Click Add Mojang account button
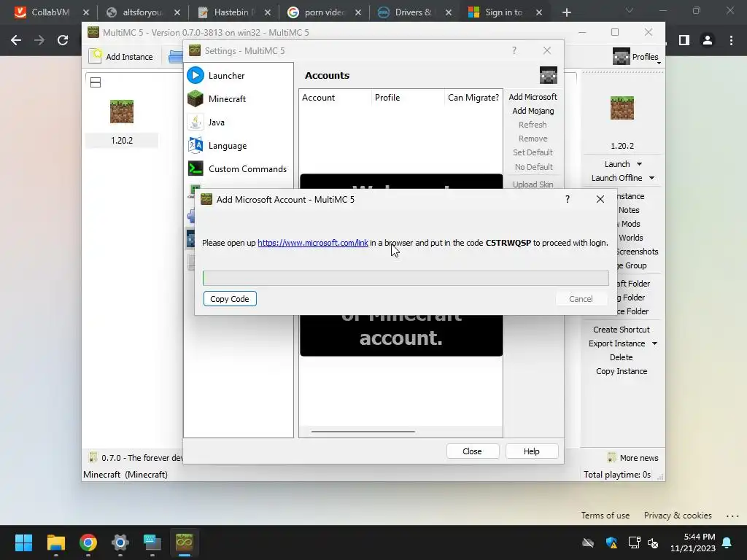This screenshot has height=560, width=747. (x=533, y=111)
